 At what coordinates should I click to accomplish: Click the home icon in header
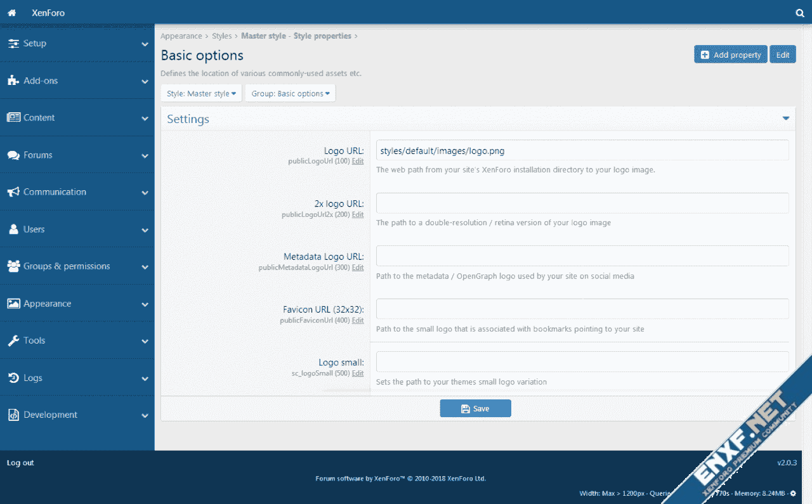[x=11, y=13]
